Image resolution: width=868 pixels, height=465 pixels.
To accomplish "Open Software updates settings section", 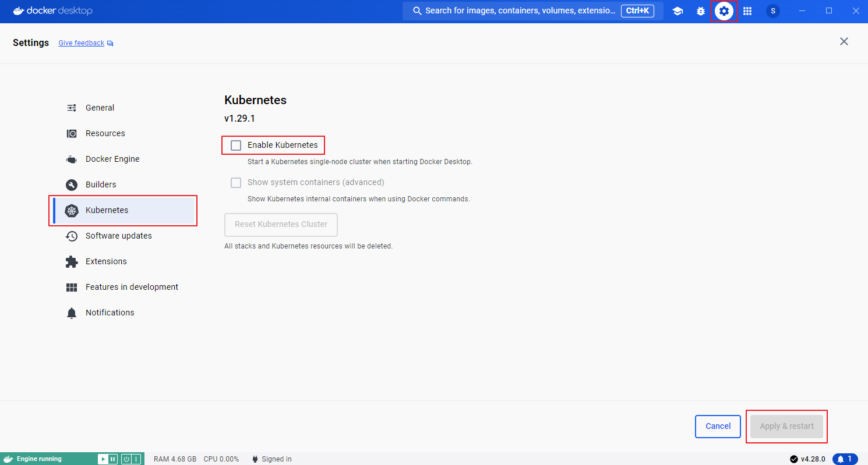I will tap(124, 236).
